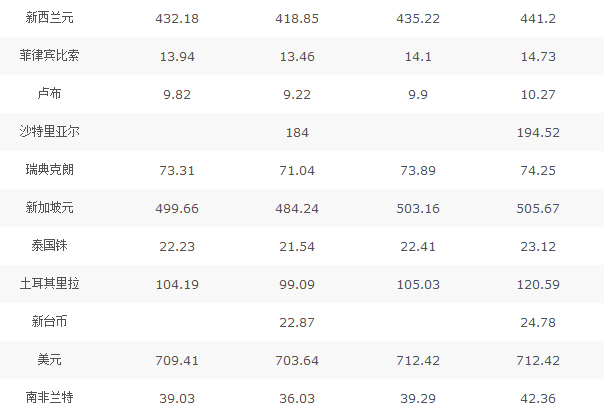Image resolution: width=604 pixels, height=416 pixels.
Task: Select the 美元 row label
Action: (50, 360)
